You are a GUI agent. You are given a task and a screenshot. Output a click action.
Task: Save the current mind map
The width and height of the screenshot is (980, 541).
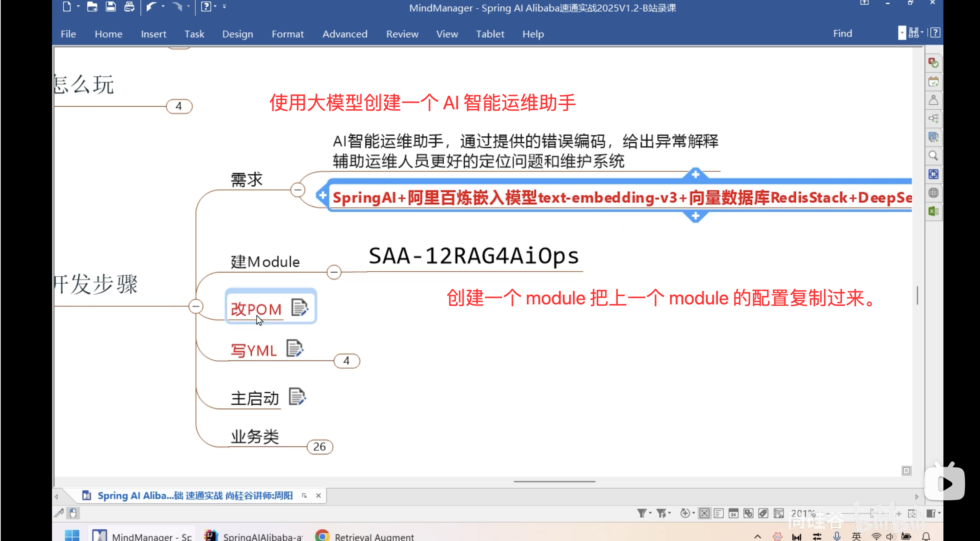[x=111, y=7]
